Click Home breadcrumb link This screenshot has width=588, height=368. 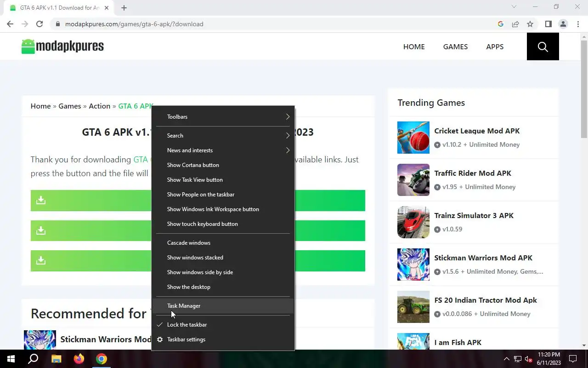[x=40, y=106]
